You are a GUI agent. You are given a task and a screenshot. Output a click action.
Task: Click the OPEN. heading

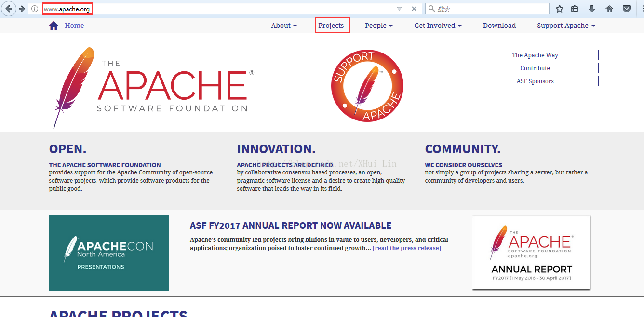68,149
